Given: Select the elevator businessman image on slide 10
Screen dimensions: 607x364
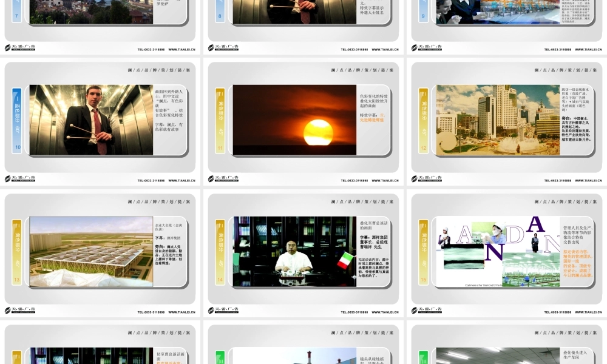Looking at the screenshot, I should (x=91, y=120).
